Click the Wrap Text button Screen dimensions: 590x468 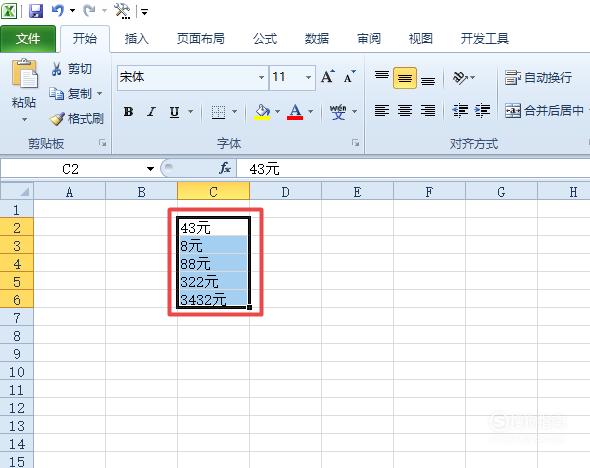pos(538,77)
